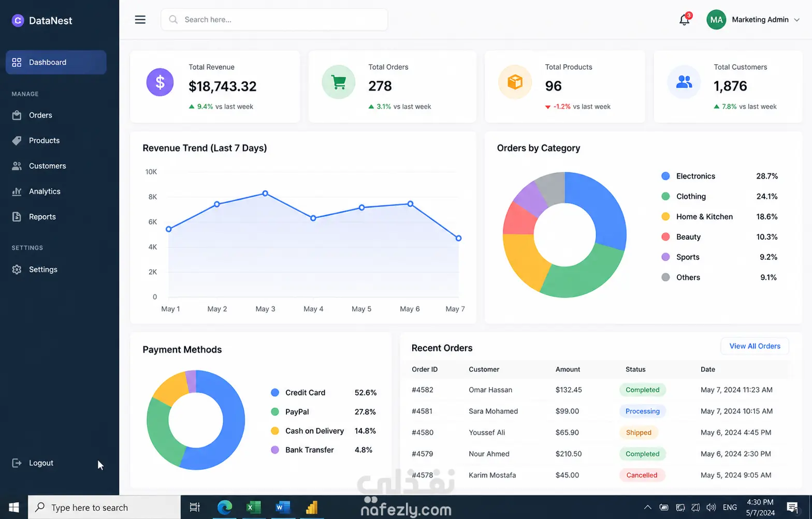Click the Total Customers people icon
Viewport: 812px width, 519px height.
click(x=684, y=82)
